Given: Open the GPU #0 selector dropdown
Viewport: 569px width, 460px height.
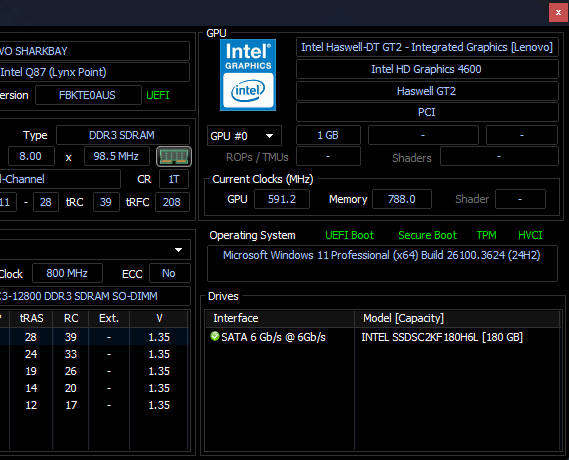Looking at the screenshot, I should click(x=244, y=136).
